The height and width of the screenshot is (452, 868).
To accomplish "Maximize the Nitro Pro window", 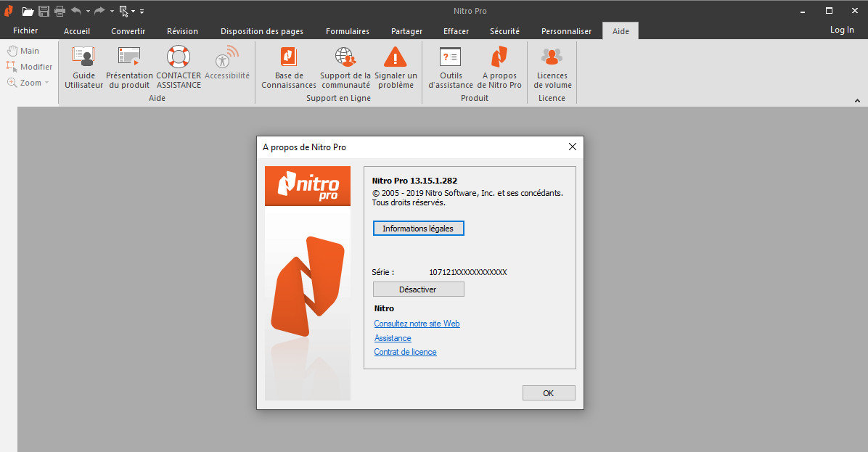I will 829,11.
